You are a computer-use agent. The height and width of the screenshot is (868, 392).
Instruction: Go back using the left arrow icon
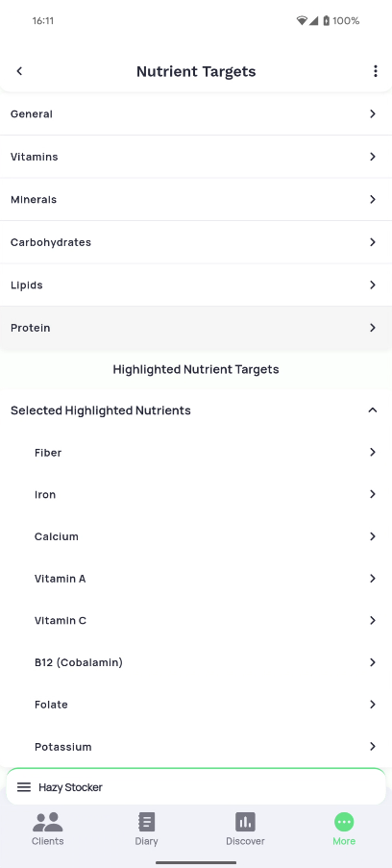19,71
